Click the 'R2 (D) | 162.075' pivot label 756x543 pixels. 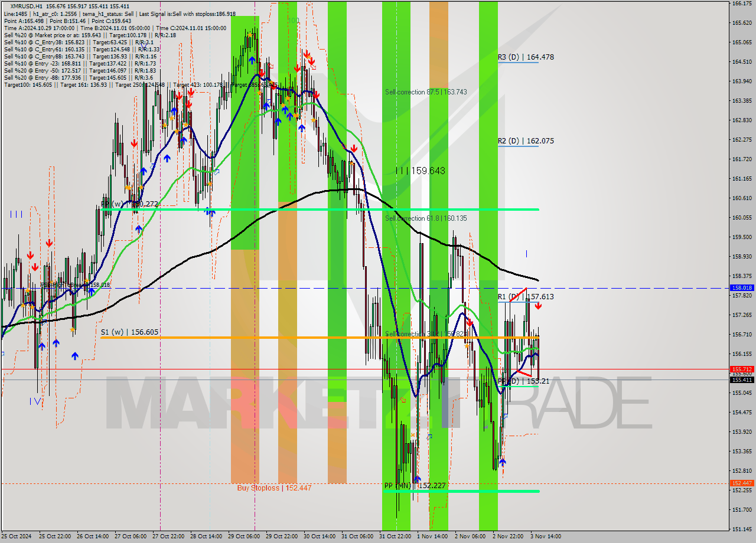[526, 141]
